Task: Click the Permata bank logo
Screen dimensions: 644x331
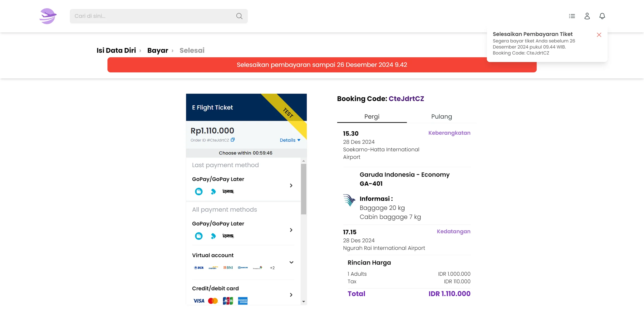Action: pos(258,268)
